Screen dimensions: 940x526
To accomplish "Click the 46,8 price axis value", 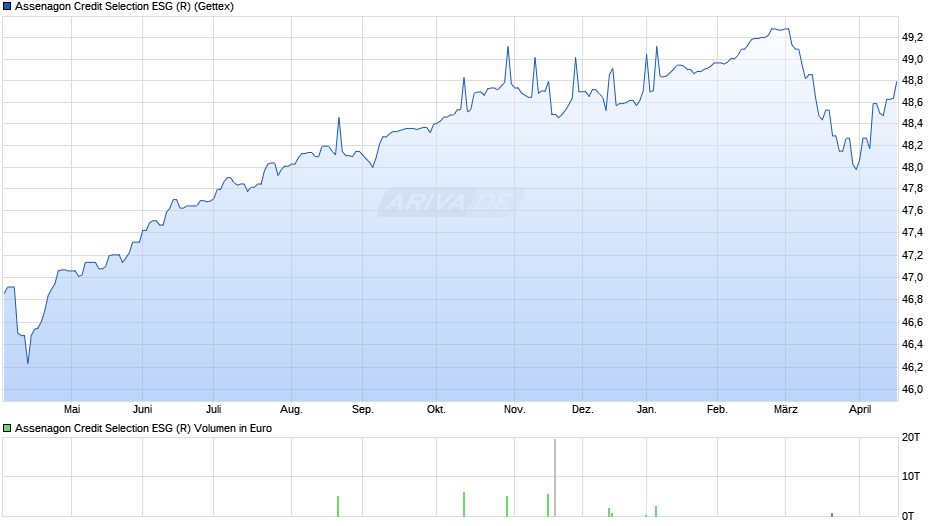I will [912, 299].
